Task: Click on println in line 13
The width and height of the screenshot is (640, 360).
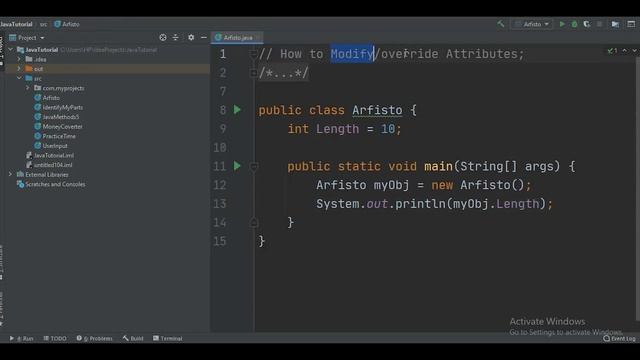Action: (x=421, y=204)
